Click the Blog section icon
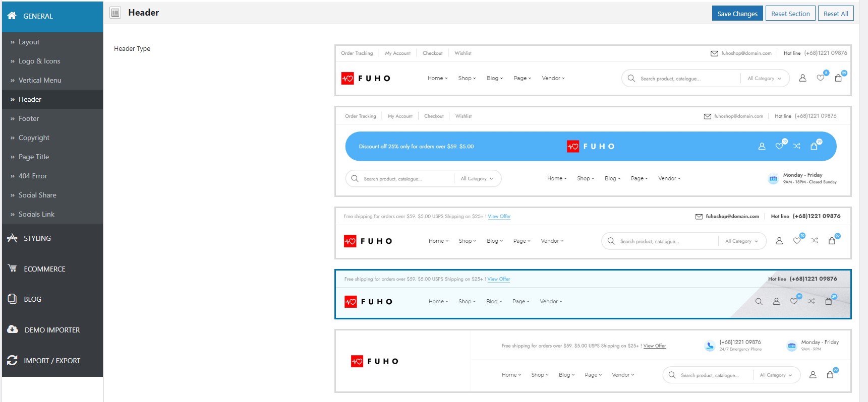868x402 pixels. pos(12,298)
